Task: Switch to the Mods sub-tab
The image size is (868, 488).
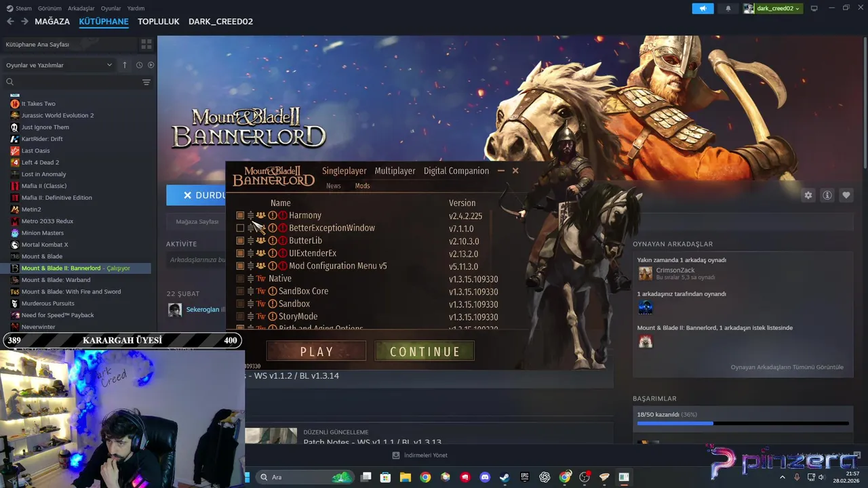Action: click(x=363, y=186)
